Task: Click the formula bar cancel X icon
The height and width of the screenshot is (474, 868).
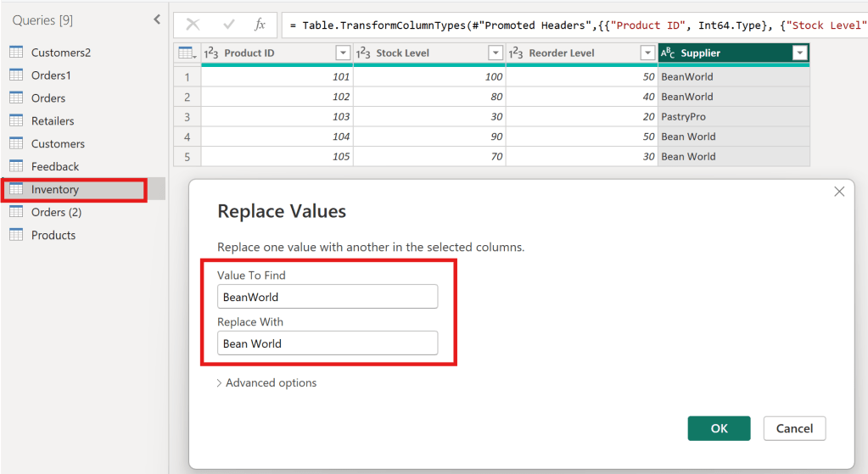Action: pos(193,25)
